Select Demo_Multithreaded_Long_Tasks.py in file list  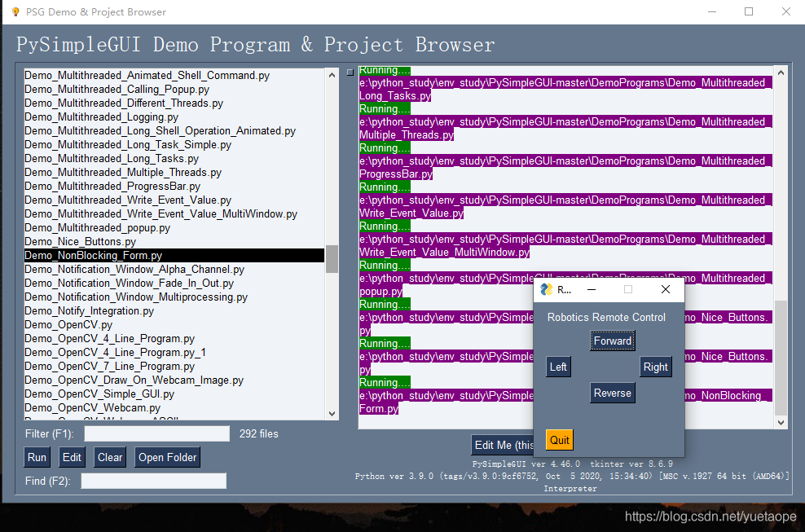pyautogui.click(x=174, y=159)
